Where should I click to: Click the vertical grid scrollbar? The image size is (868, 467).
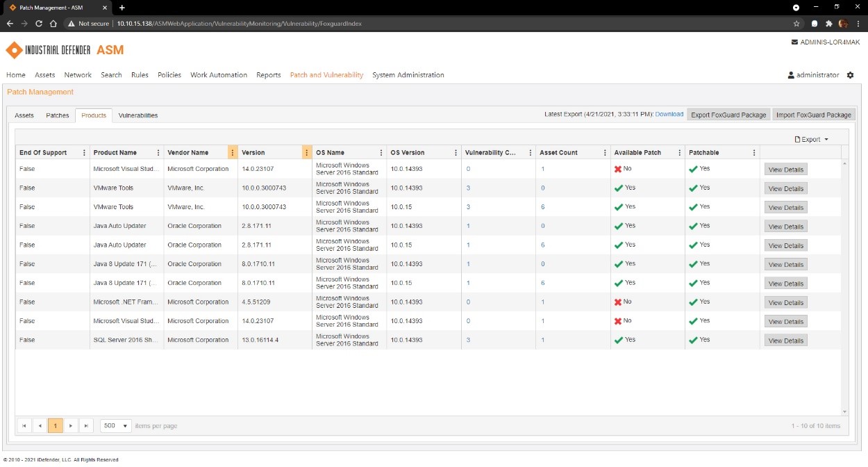(x=844, y=288)
